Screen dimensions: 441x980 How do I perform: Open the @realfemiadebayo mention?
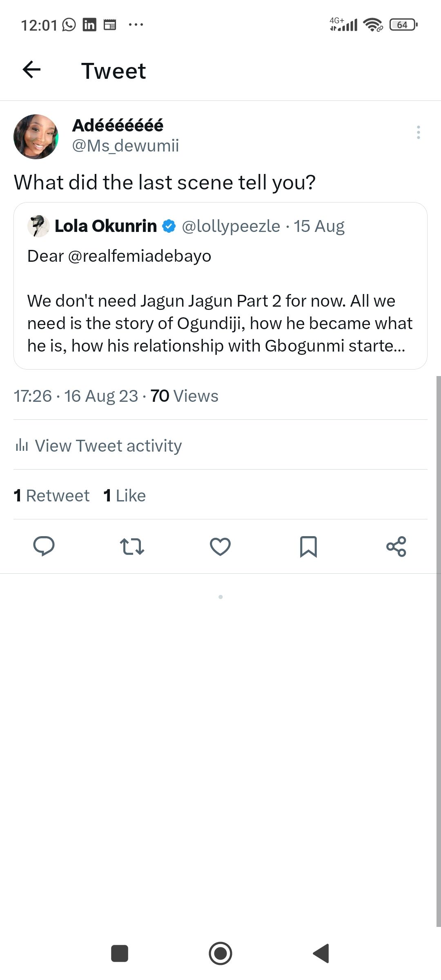tap(140, 256)
